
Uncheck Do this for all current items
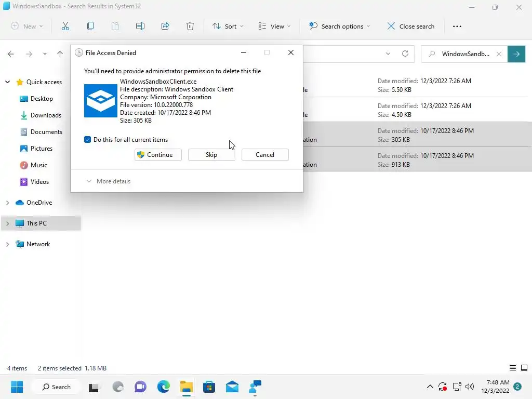(87, 139)
